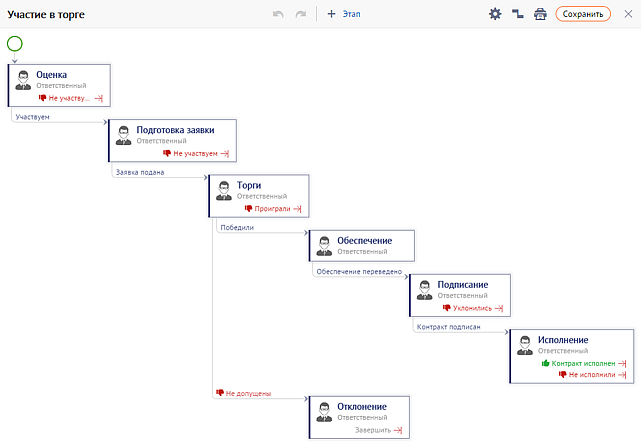Click the print icon
641x445 pixels.
pyautogui.click(x=540, y=14)
